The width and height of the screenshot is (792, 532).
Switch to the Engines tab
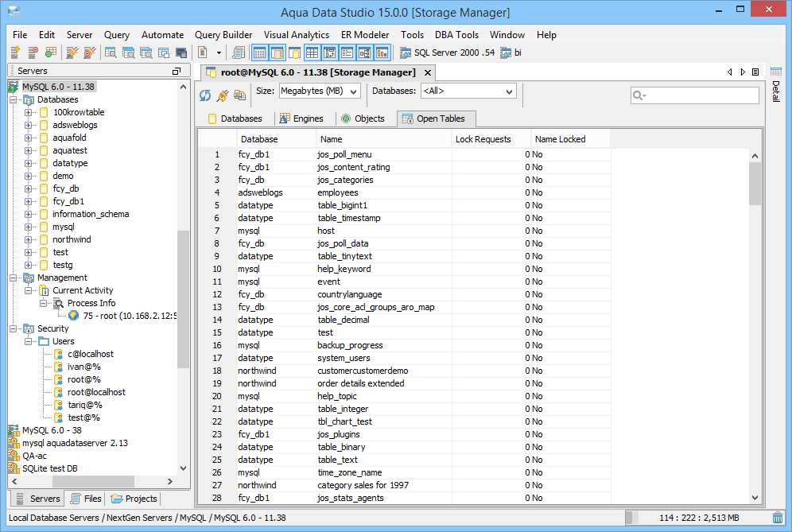tap(301, 118)
